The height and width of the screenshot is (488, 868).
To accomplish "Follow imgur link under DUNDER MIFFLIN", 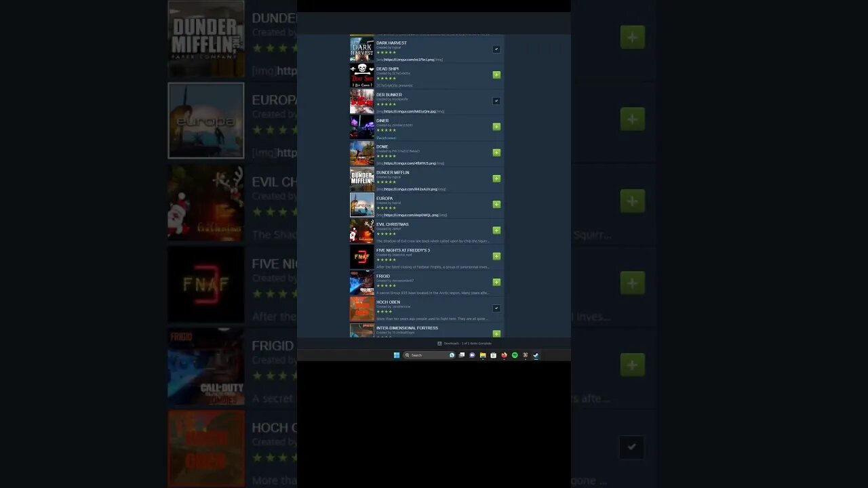I will (410, 189).
